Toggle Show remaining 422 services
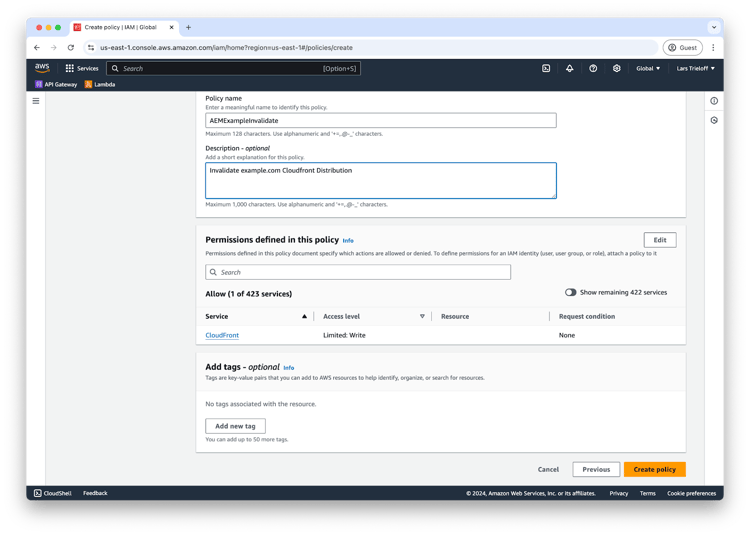This screenshot has width=750, height=535. [570, 292]
